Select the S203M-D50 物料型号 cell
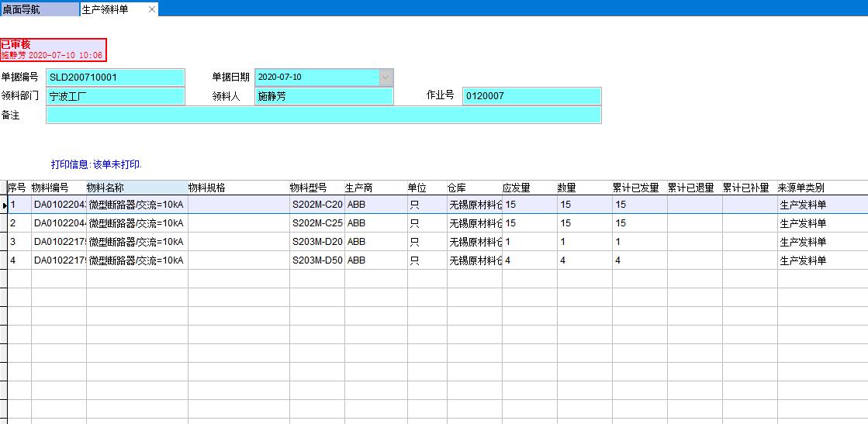Image resolution: width=868 pixels, height=424 pixels. tap(316, 260)
